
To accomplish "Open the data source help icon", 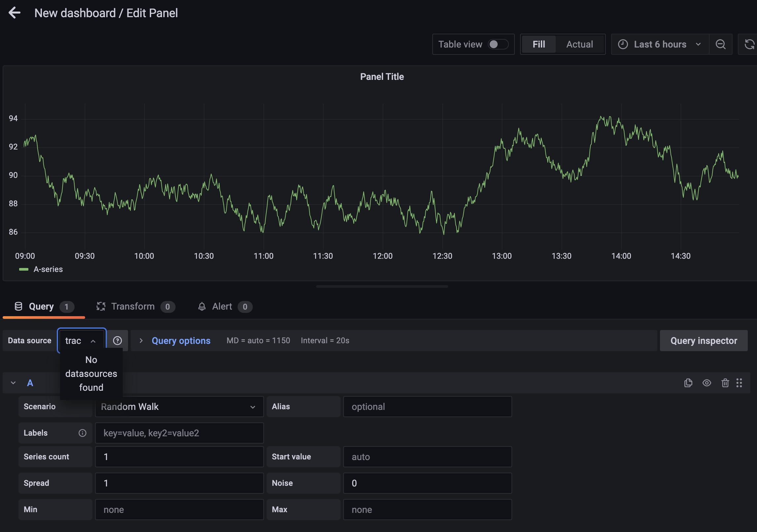I will [x=118, y=340].
